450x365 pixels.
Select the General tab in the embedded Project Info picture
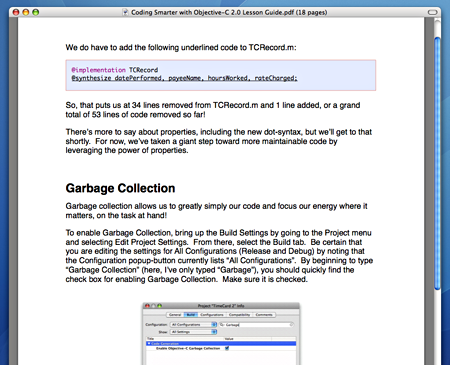tap(175, 315)
